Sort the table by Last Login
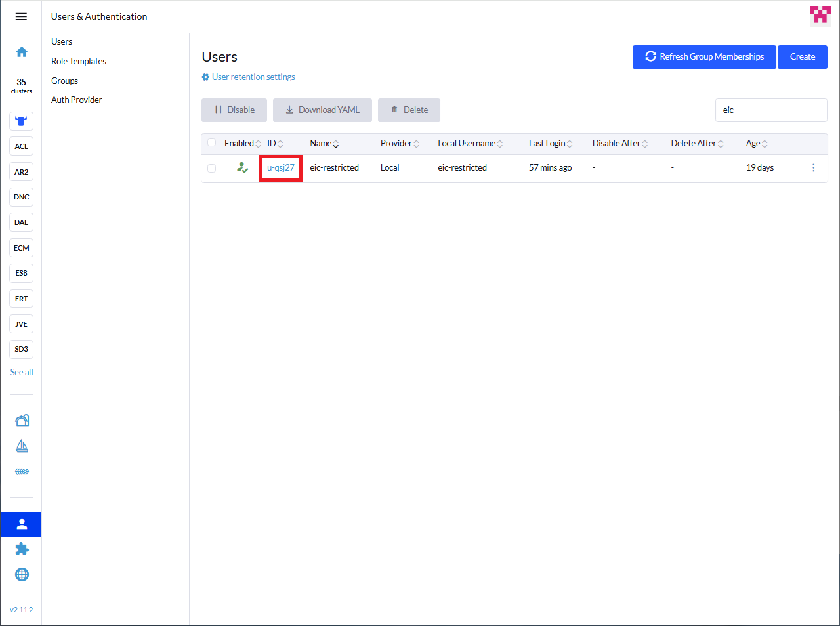The image size is (840, 626). (547, 143)
